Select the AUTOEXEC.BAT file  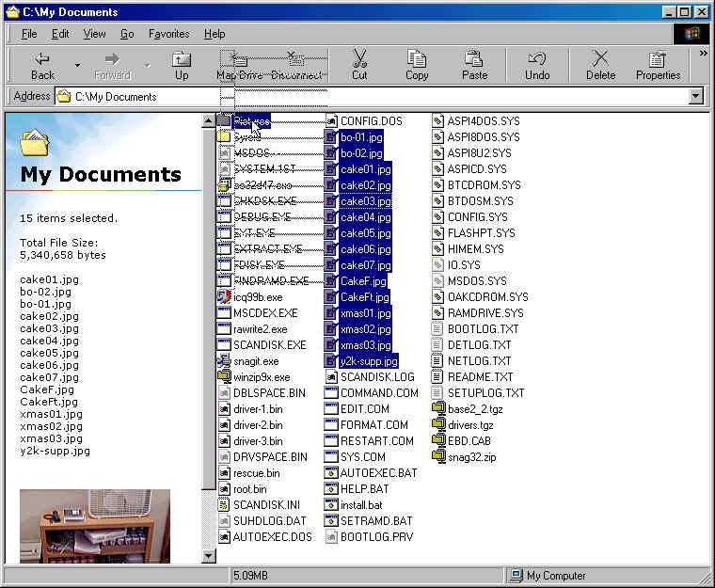click(x=377, y=472)
